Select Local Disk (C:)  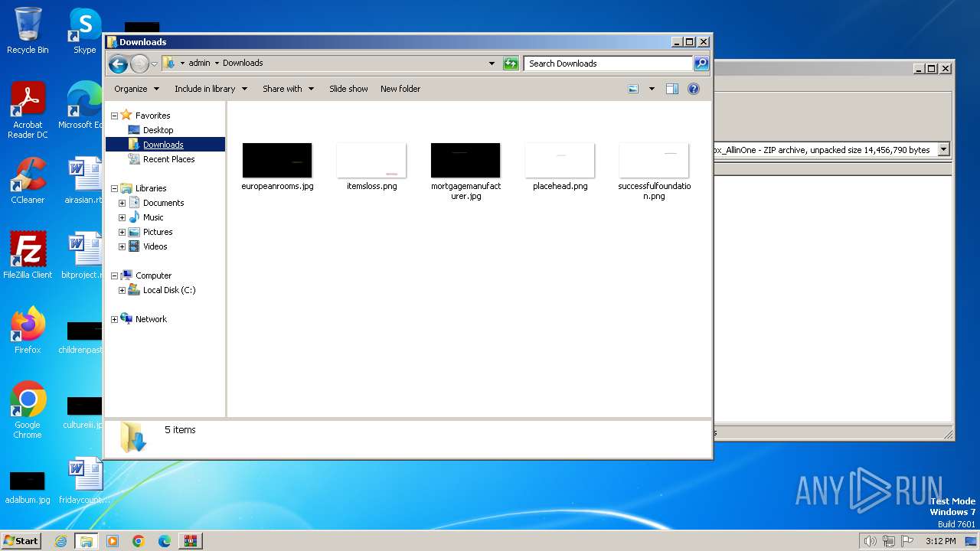click(x=168, y=290)
